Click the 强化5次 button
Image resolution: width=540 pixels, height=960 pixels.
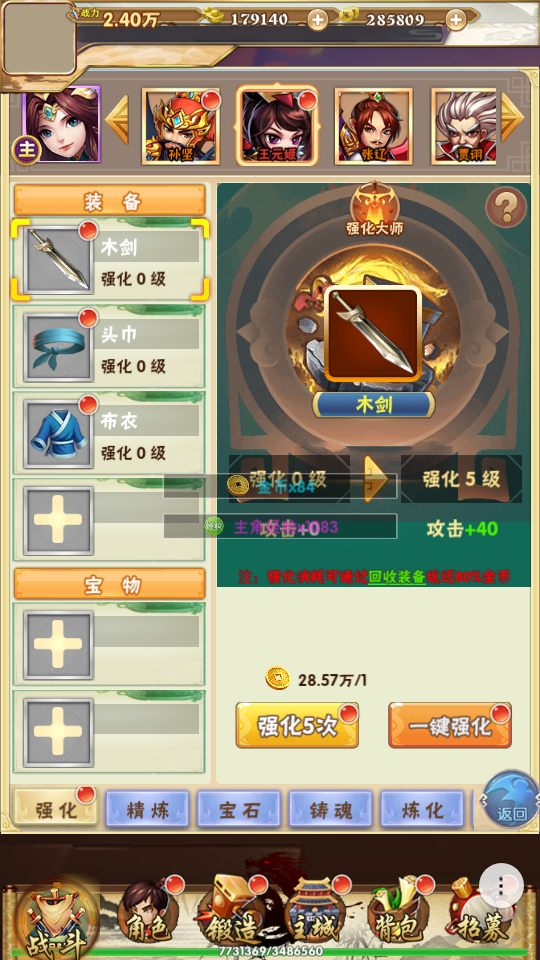click(x=297, y=725)
